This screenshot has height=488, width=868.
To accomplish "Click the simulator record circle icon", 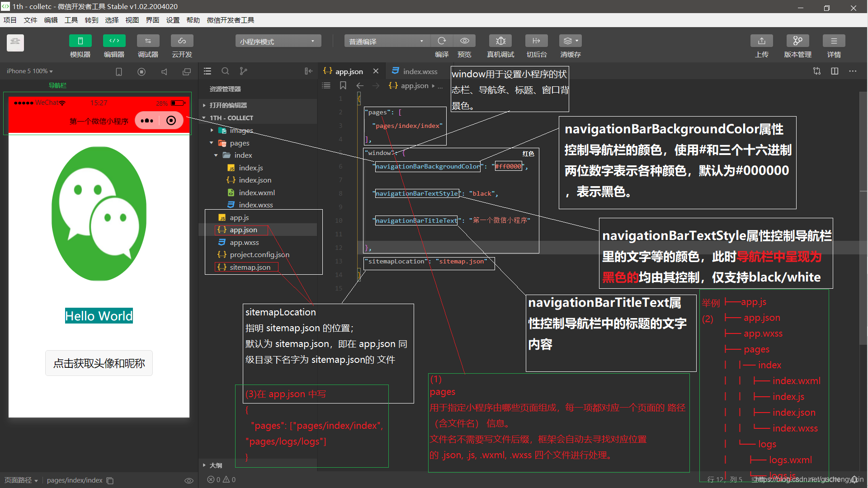I will point(142,72).
